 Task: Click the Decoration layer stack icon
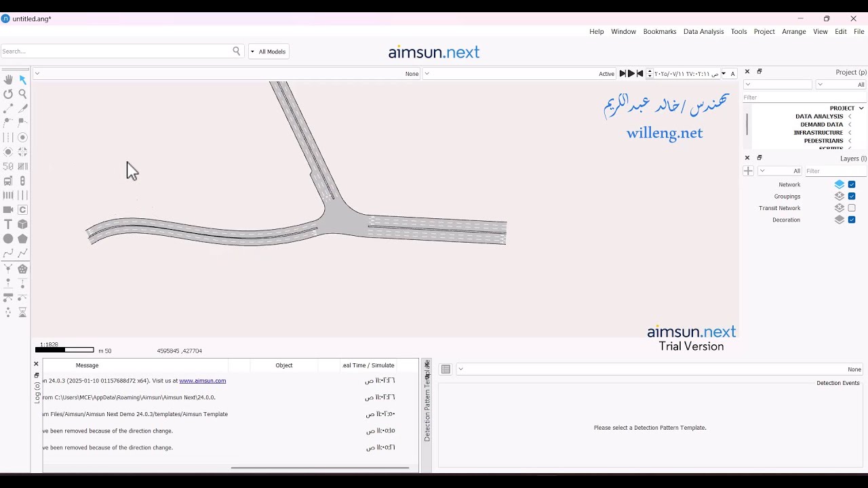coord(840,220)
